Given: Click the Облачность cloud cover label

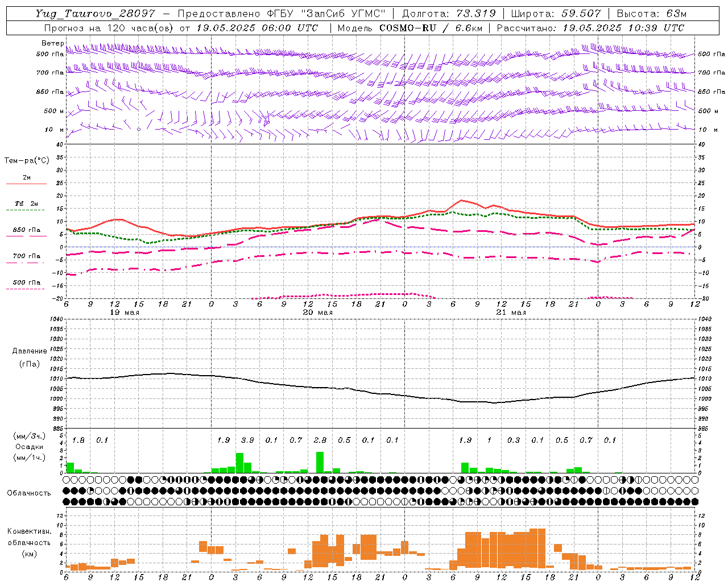Looking at the screenshot, I should [x=29, y=493].
